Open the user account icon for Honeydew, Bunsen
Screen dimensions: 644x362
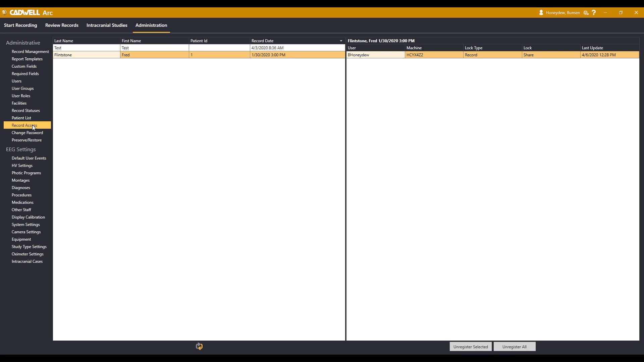[541, 12]
